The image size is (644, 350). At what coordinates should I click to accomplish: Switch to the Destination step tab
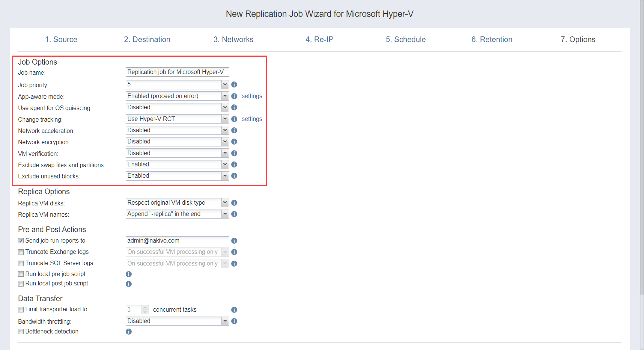(x=147, y=39)
